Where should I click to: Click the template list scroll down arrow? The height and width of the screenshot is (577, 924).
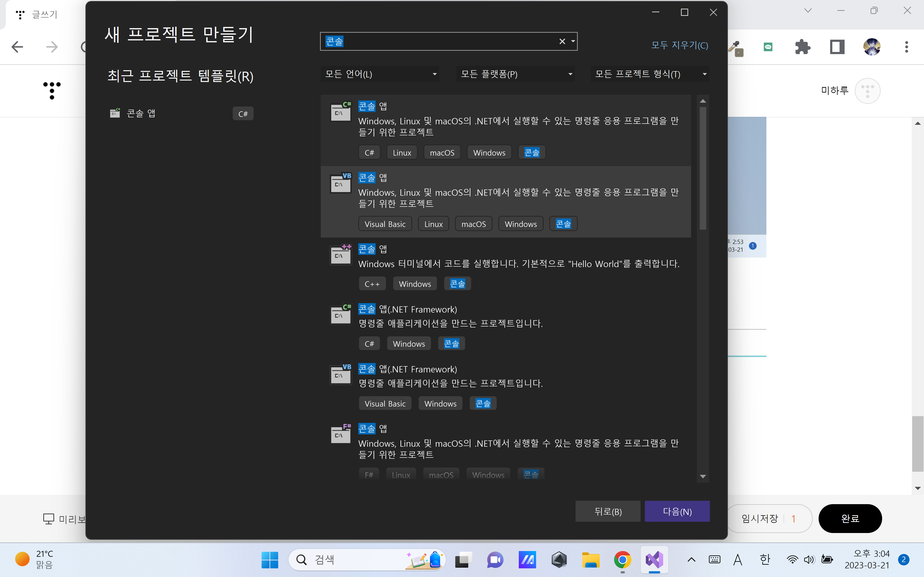(x=703, y=477)
